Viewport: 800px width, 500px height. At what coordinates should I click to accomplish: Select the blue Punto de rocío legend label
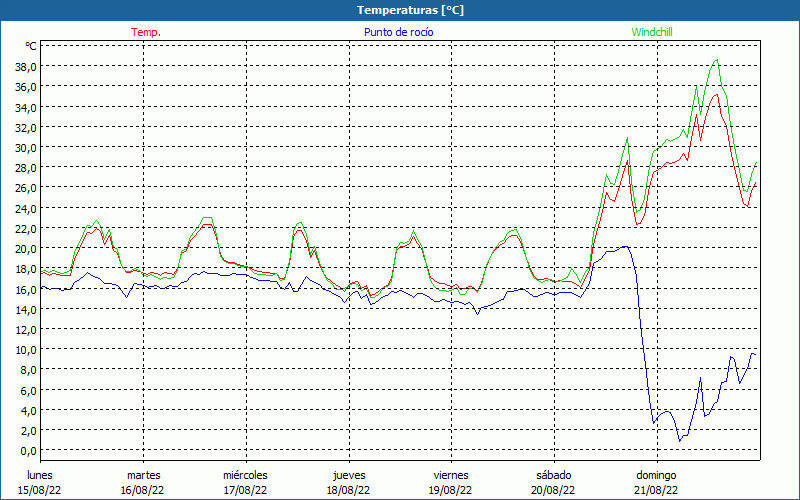click(398, 32)
